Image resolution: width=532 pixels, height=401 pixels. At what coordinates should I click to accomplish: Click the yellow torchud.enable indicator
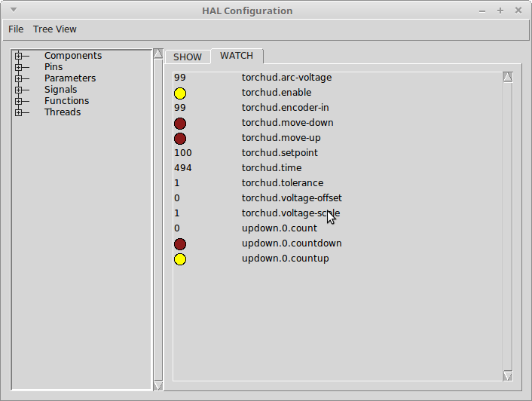(180, 93)
